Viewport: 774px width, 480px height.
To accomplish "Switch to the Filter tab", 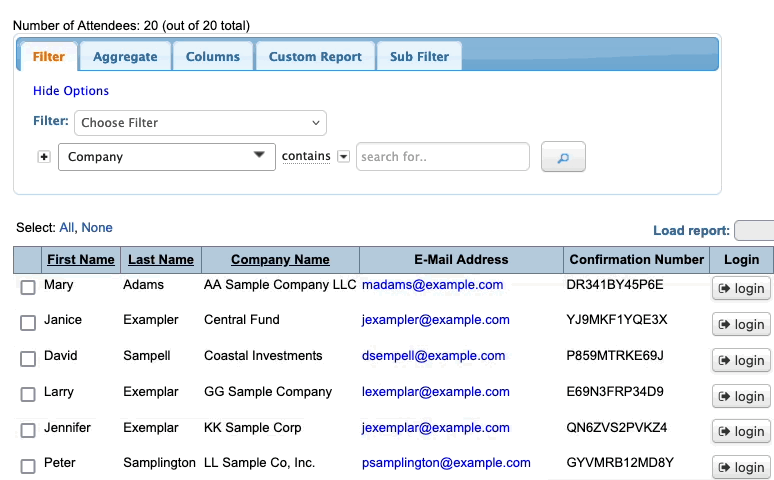I will tap(48, 57).
